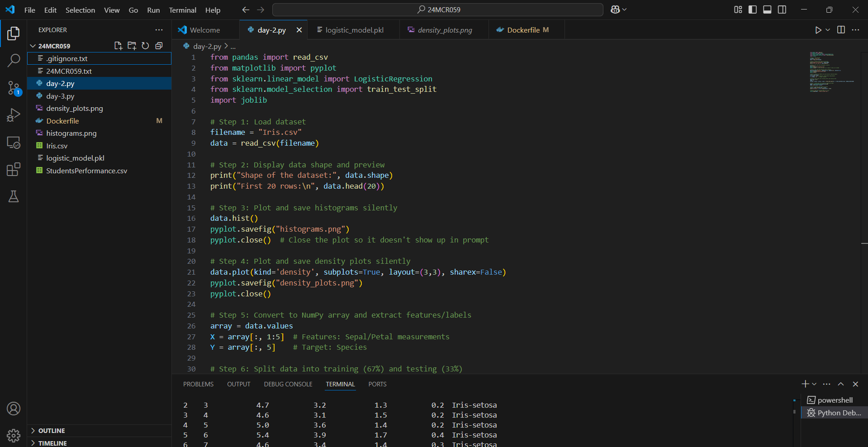
Task: Open the Terminal menu
Action: 182,10
